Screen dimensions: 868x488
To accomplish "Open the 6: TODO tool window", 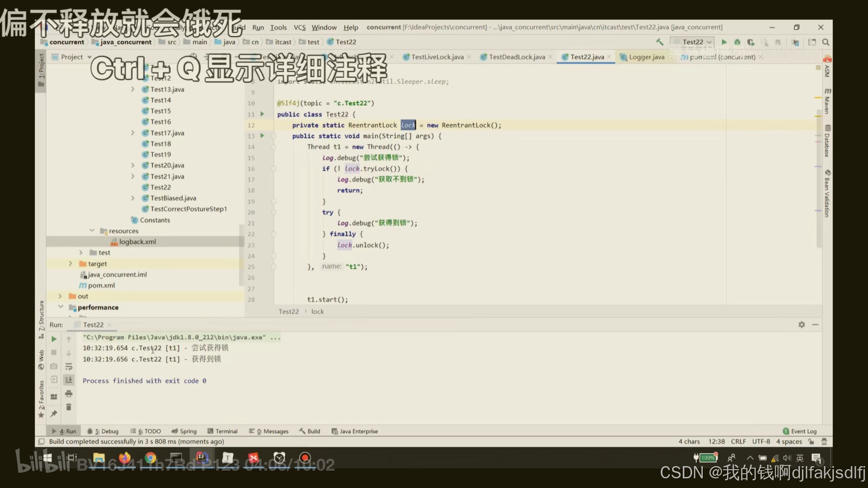I will 145,431.
